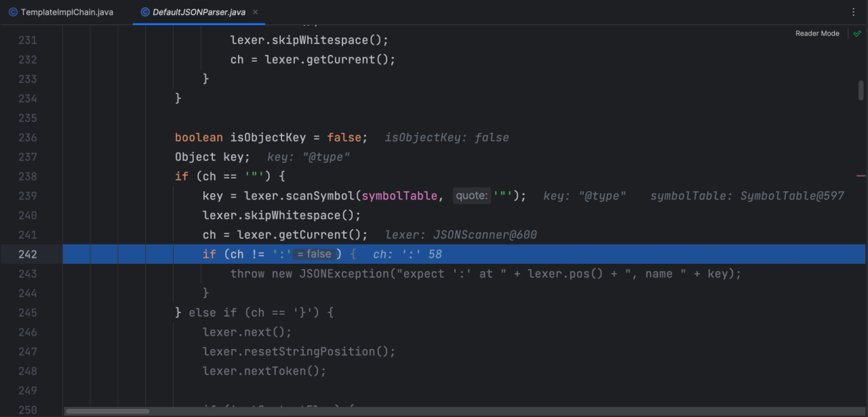Click the 'false' literal on line 236
868x417 pixels.
coord(344,137)
